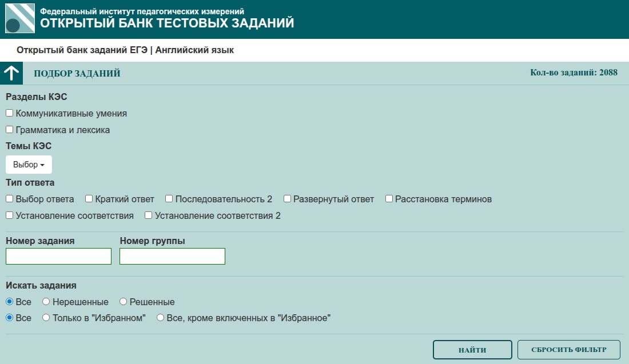Screen dimensions: 629x364
Task: Enable the Расстановка терминов checkbox
Action: (389, 199)
